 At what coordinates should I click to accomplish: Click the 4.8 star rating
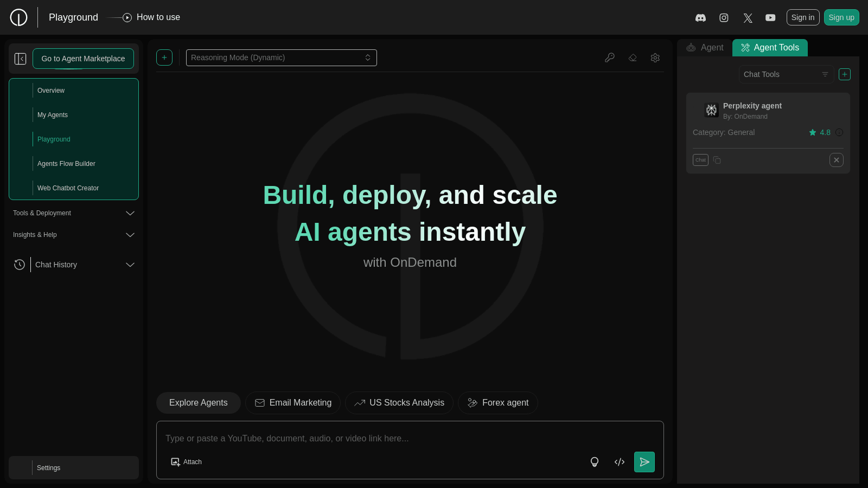tap(820, 132)
